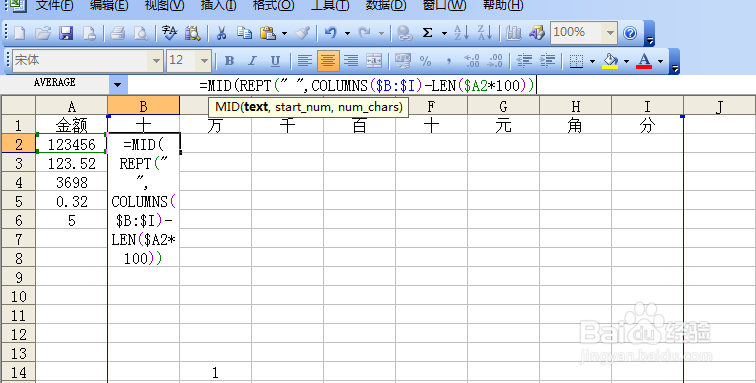
Task: Select the Format Painter brush
Action: pyautogui.click(x=303, y=33)
